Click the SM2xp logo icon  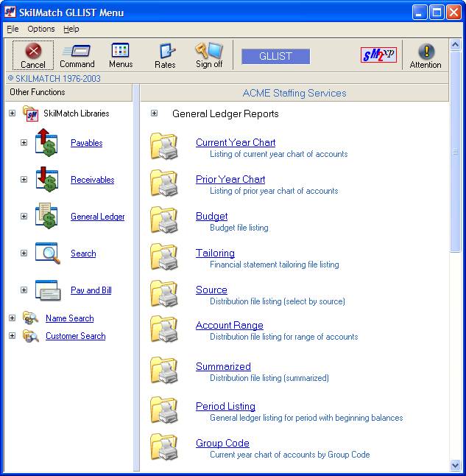click(x=378, y=55)
